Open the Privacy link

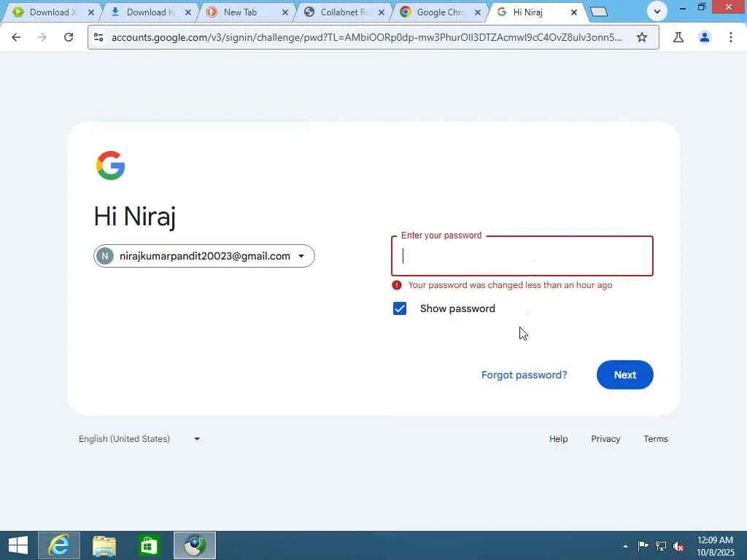coord(605,438)
